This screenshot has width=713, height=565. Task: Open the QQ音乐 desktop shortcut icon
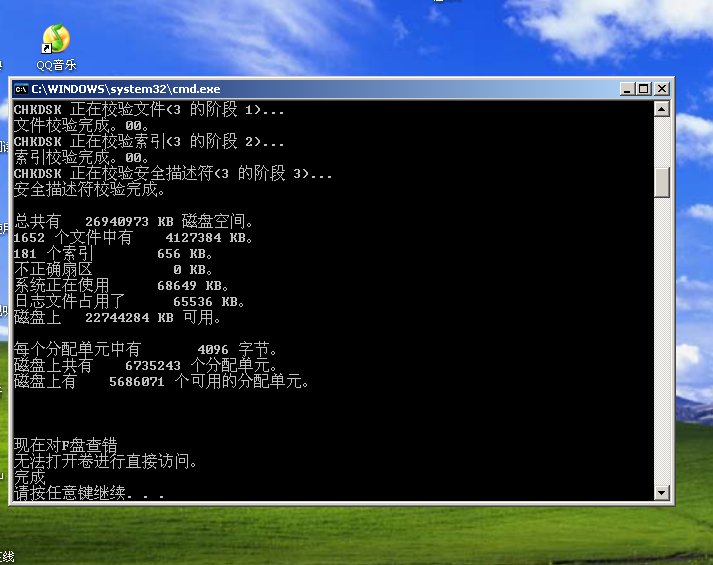click(x=56, y=38)
